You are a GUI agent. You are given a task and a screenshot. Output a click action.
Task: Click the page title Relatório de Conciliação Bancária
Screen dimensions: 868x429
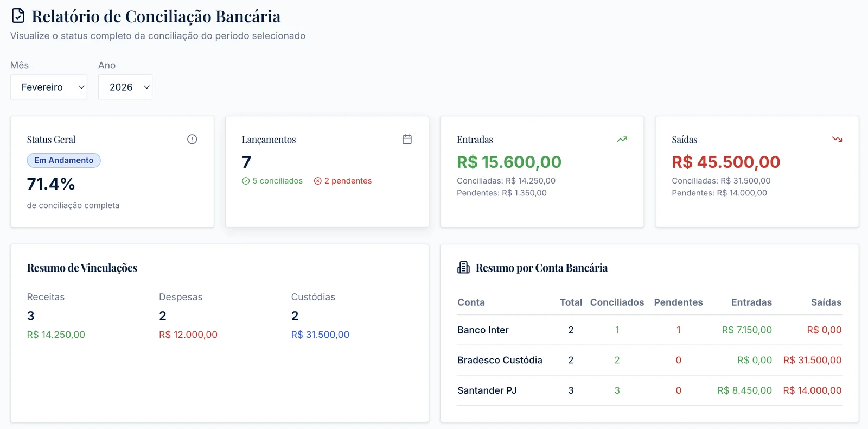(156, 16)
